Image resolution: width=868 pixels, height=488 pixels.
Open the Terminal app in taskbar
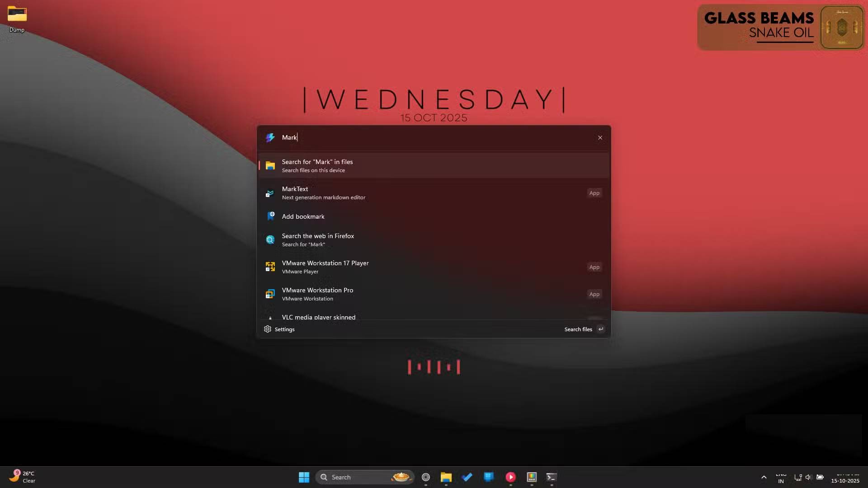coord(551,477)
